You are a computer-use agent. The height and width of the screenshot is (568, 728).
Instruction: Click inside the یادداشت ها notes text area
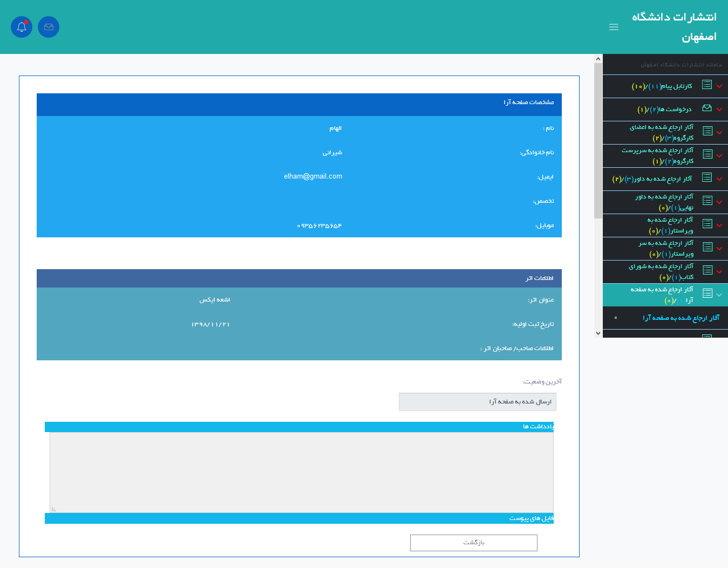301,472
